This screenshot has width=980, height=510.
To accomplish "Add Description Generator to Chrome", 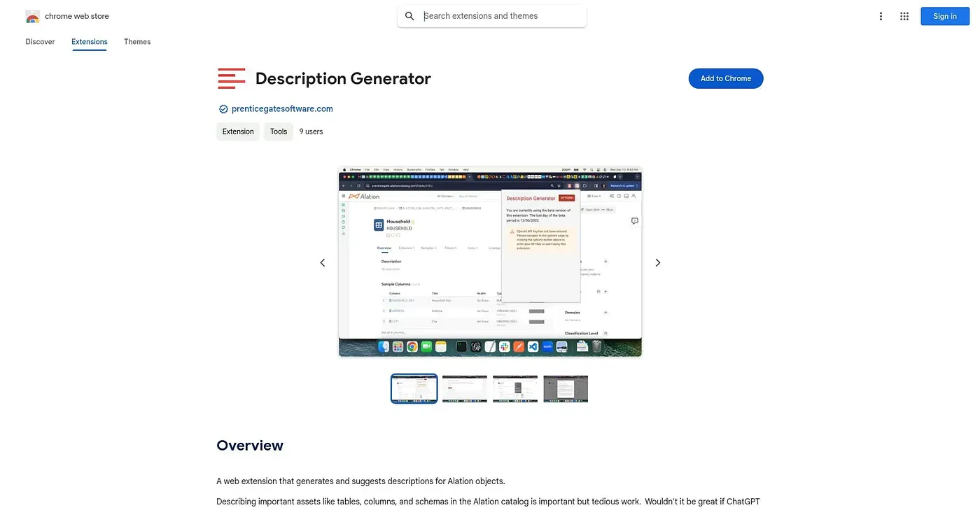I will [726, 78].
